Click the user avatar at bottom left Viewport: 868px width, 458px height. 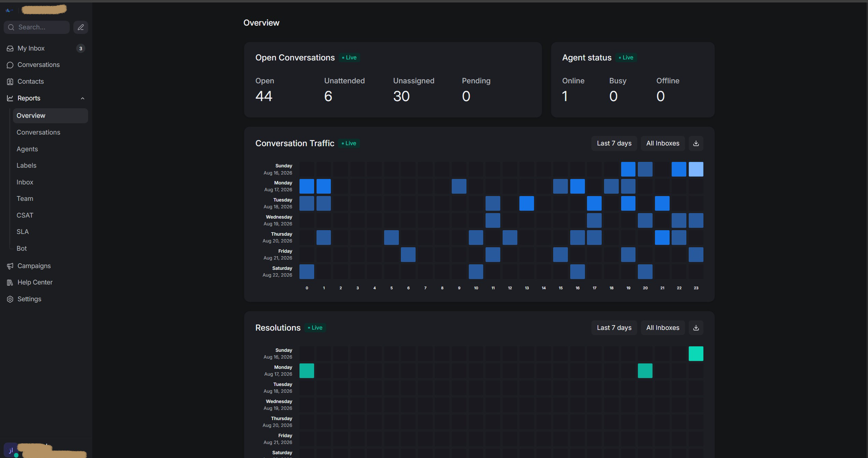pos(11,450)
